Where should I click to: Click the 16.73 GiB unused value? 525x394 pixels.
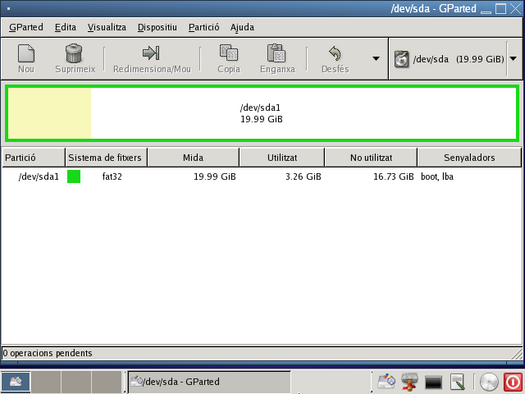tap(393, 176)
